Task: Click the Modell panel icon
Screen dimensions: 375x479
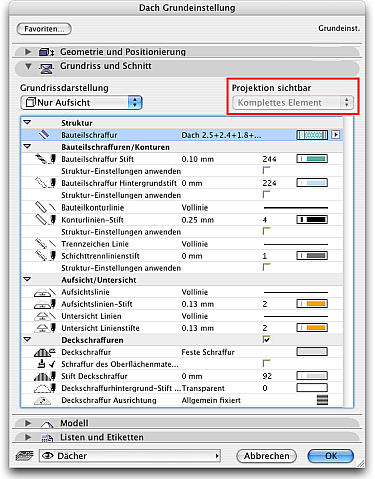Action: pyautogui.click(x=47, y=423)
